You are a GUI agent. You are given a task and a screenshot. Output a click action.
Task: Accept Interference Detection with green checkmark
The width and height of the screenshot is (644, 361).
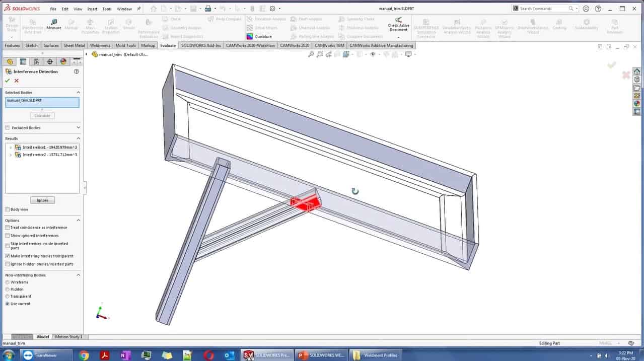click(8, 81)
